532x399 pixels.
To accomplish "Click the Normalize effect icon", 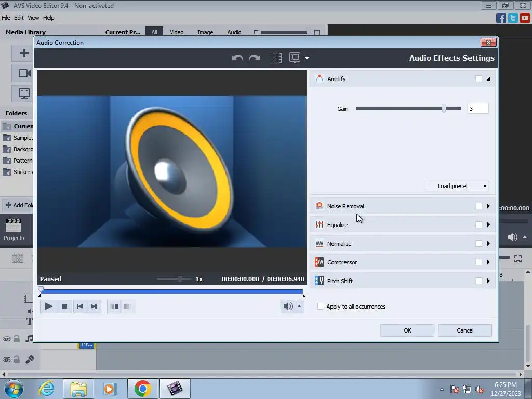I will (x=320, y=243).
